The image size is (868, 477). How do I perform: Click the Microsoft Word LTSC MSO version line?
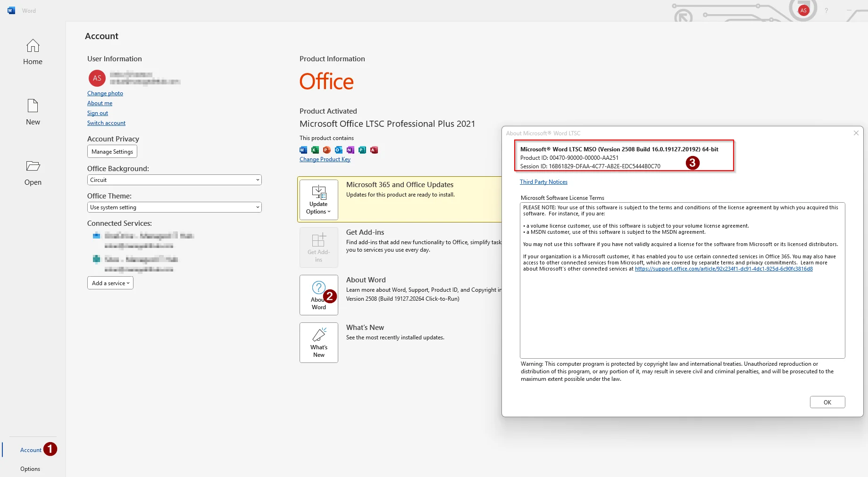[619, 149]
